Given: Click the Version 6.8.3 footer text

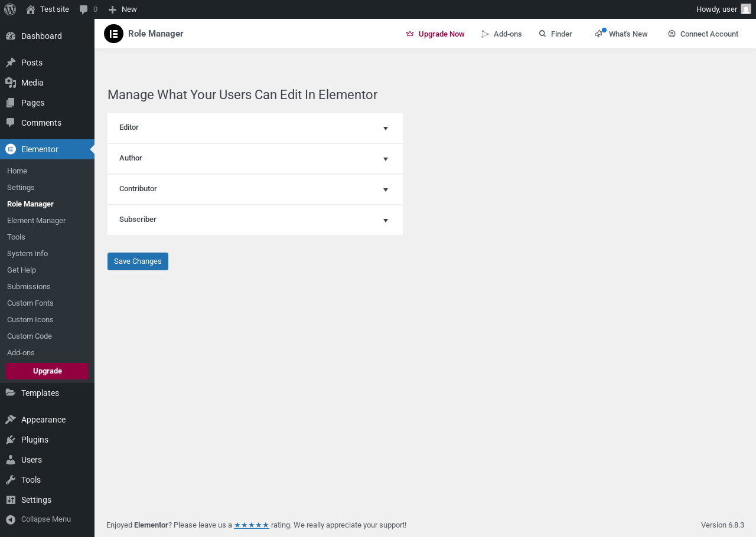Looking at the screenshot, I should (x=722, y=525).
